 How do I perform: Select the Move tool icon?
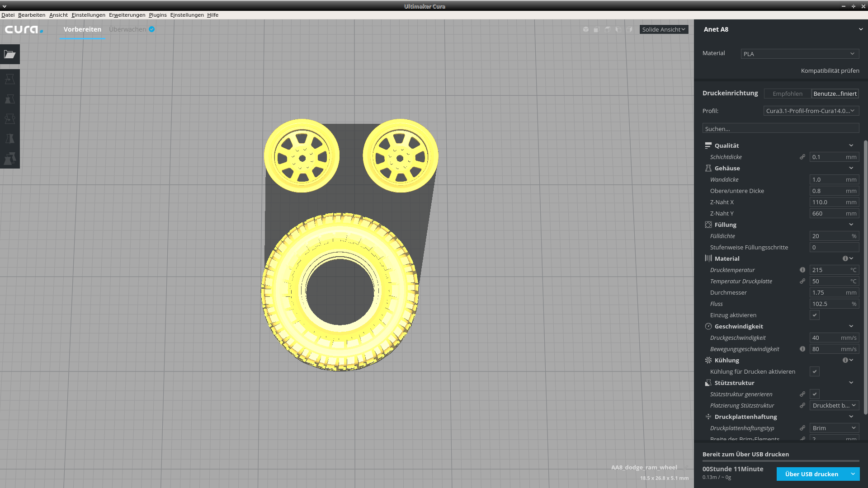tap(9, 80)
